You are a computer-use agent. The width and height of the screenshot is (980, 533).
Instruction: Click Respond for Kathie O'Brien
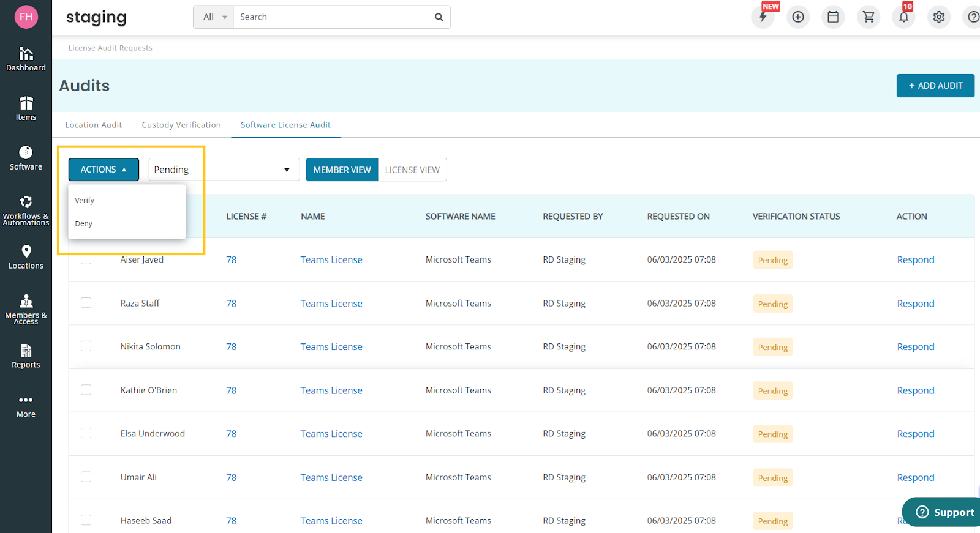pyautogui.click(x=916, y=390)
